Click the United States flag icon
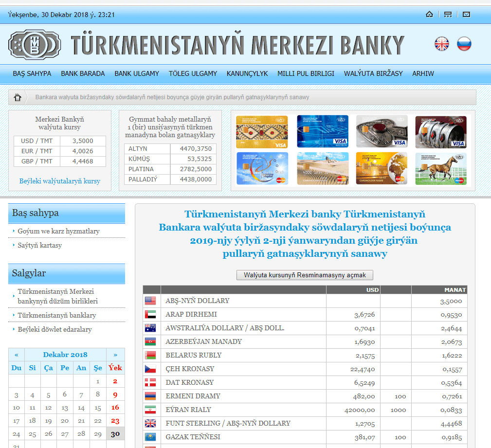491x448 pixels. [150, 301]
